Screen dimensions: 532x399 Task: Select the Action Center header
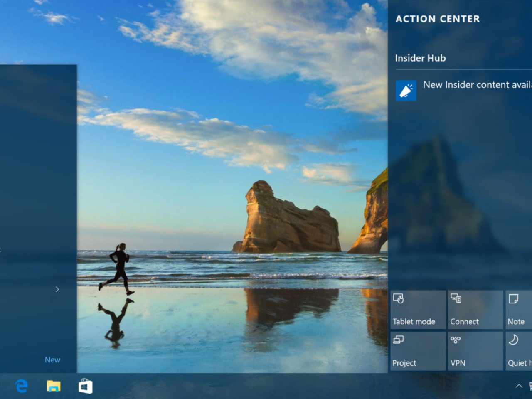tap(437, 19)
